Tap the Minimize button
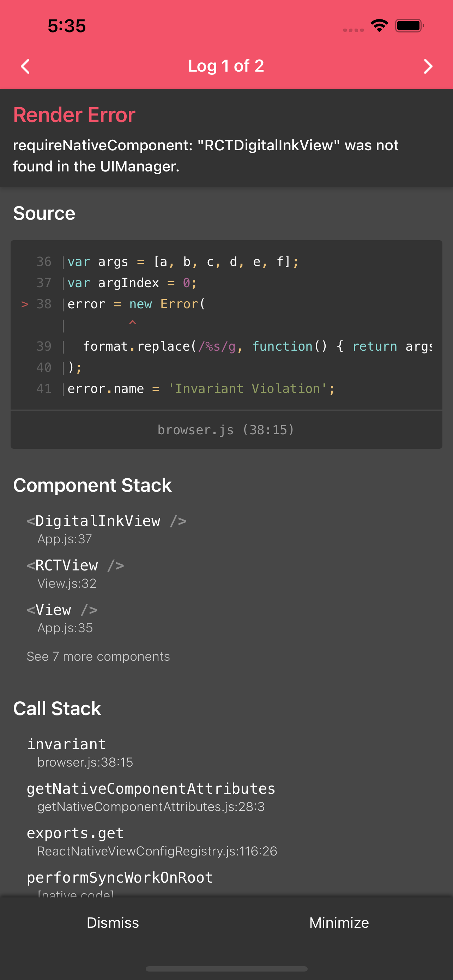The height and width of the screenshot is (980, 453). click(x=339, y=922)
